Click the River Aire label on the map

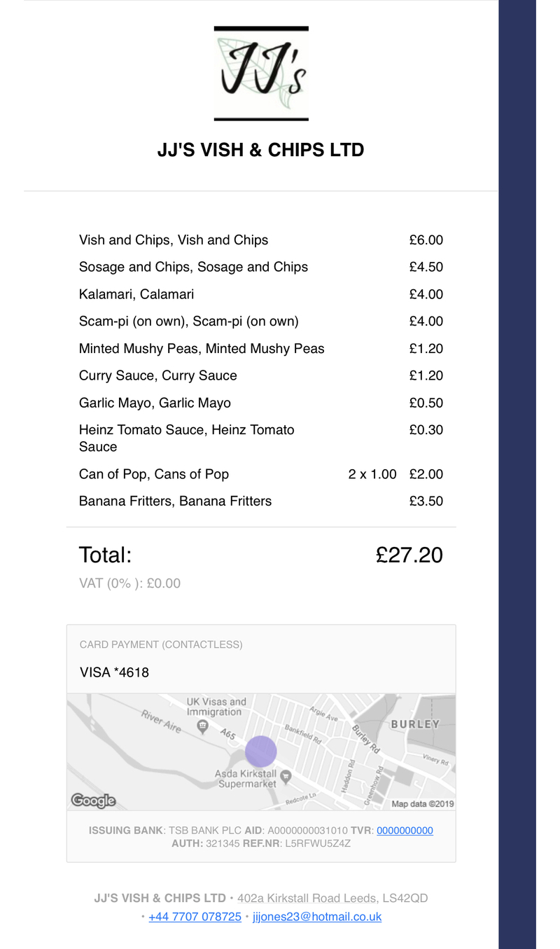pos(162,722)
